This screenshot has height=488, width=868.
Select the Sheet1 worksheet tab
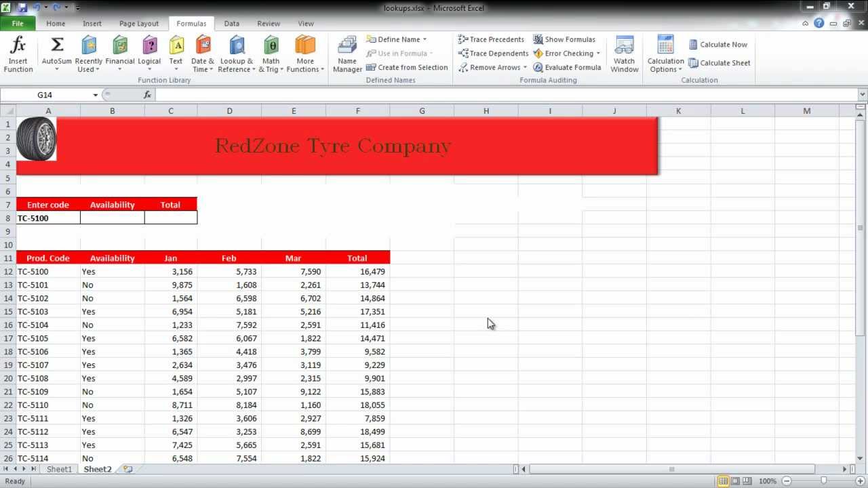pyautogui.click(x=59, y=469)
